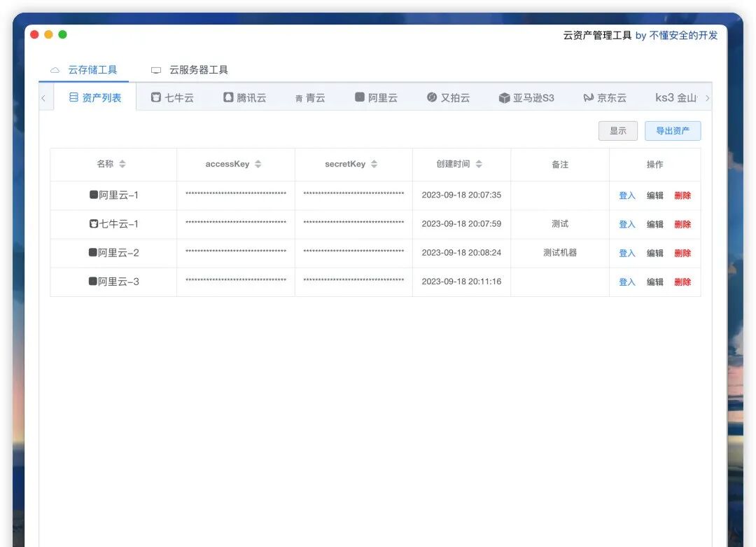Sort the table by 名称 column

pyautogui.click(x=122, y=164)
